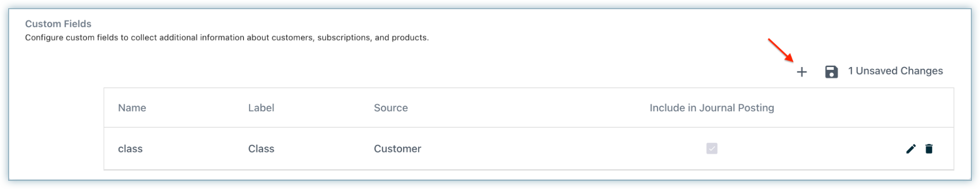Sort by the Label column header
Screen dimensions: 980x189
tap(261, 108)
